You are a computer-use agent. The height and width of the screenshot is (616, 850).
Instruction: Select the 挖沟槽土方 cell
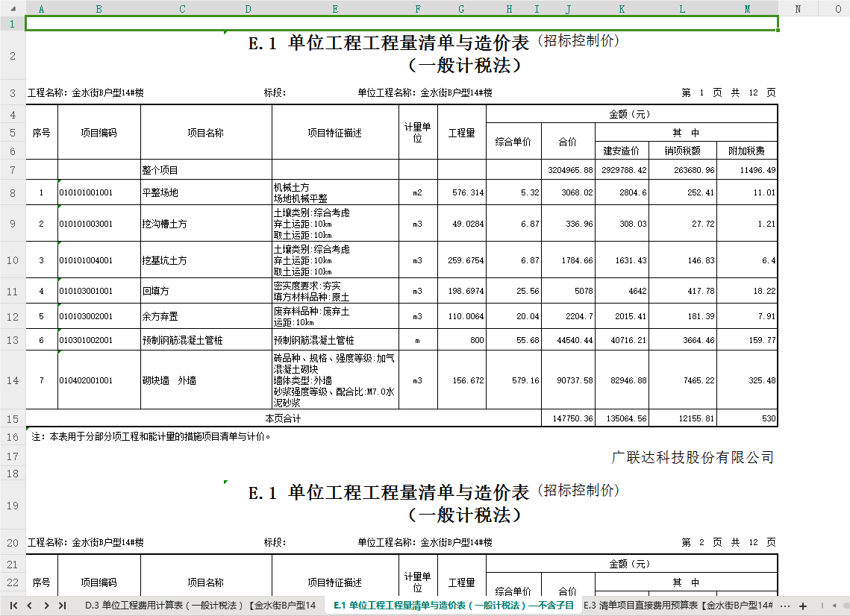pyautogui.click(x=206, y=224)
